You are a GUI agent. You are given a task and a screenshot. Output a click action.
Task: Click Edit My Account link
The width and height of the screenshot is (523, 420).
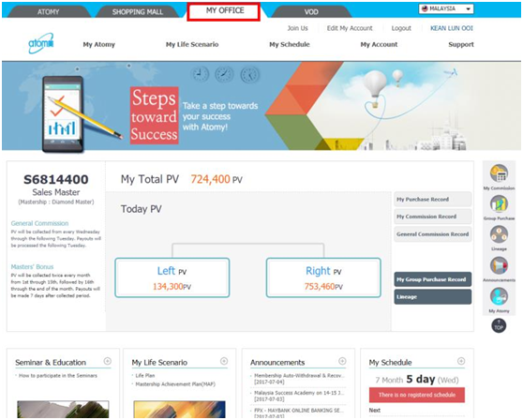tap(350, 28)
